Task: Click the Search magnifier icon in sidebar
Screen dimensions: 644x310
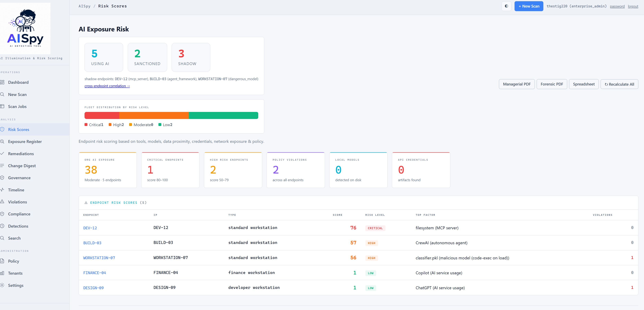Action: click(x=2, y=238)
